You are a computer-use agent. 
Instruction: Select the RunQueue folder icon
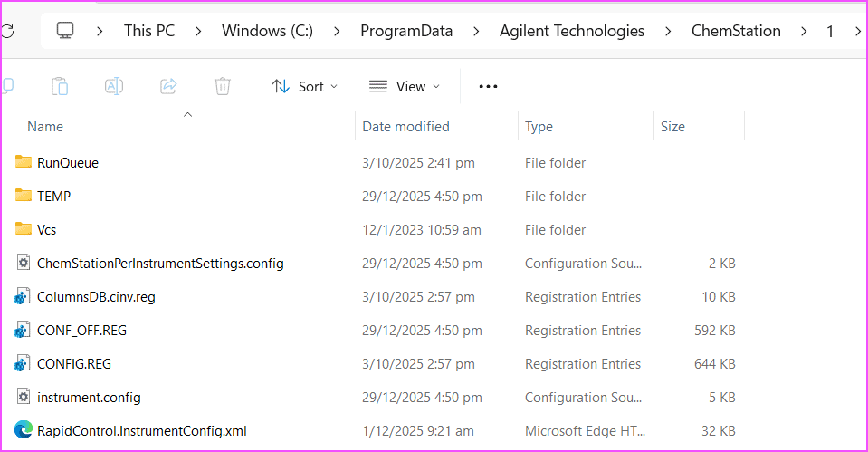point(24,162)
